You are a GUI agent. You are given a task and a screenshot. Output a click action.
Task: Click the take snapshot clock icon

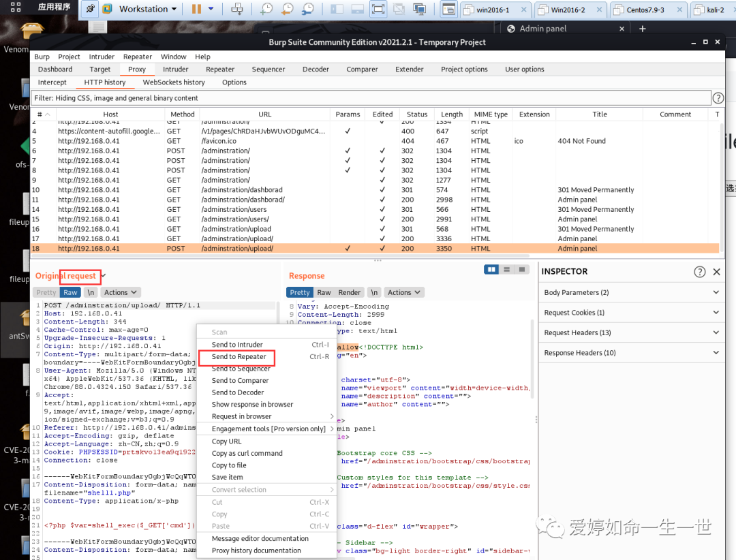[x=266, y=9]
